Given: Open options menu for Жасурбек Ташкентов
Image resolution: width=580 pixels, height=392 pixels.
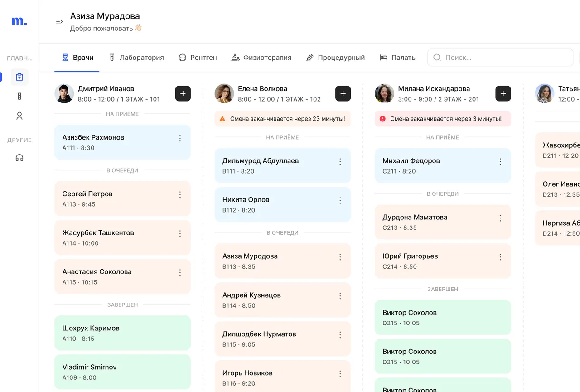Looking at the screenshot, I should 180,233.
